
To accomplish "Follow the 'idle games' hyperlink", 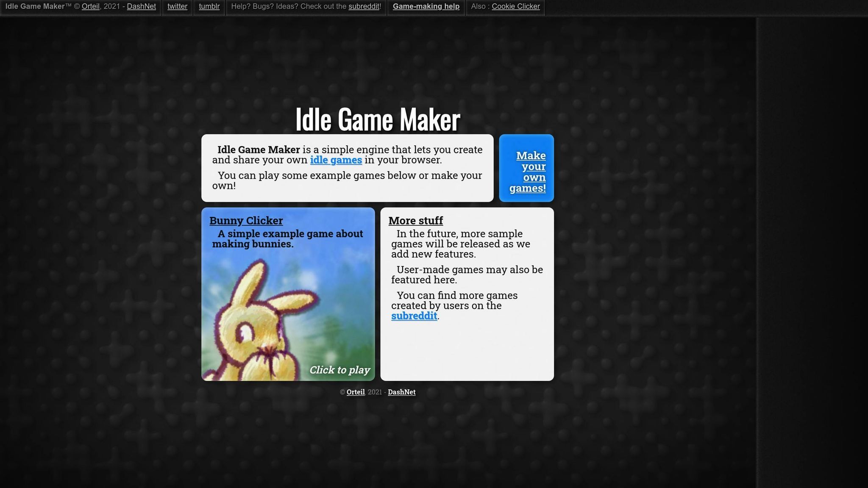I will click(336, 160).
